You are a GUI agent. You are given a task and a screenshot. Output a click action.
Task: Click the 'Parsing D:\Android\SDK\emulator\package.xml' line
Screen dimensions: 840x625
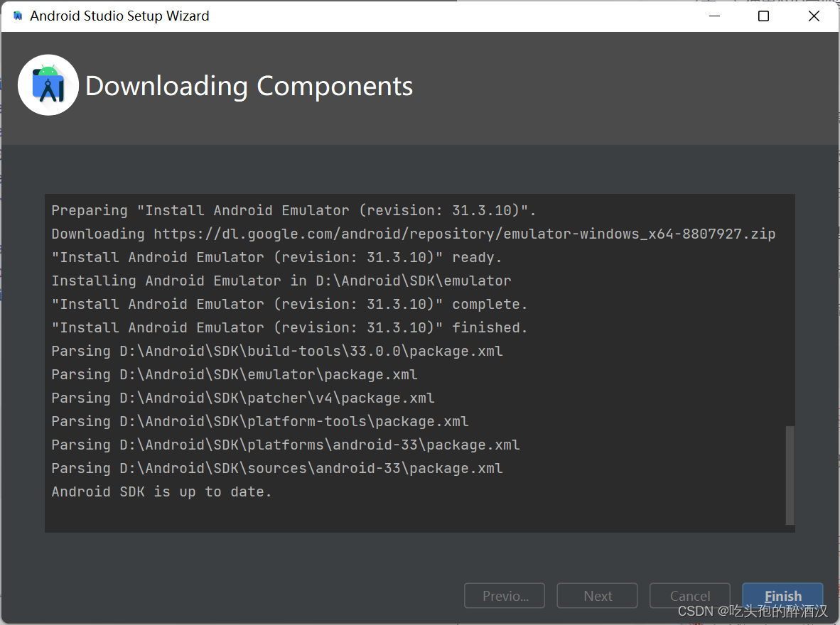click(234, 374)
